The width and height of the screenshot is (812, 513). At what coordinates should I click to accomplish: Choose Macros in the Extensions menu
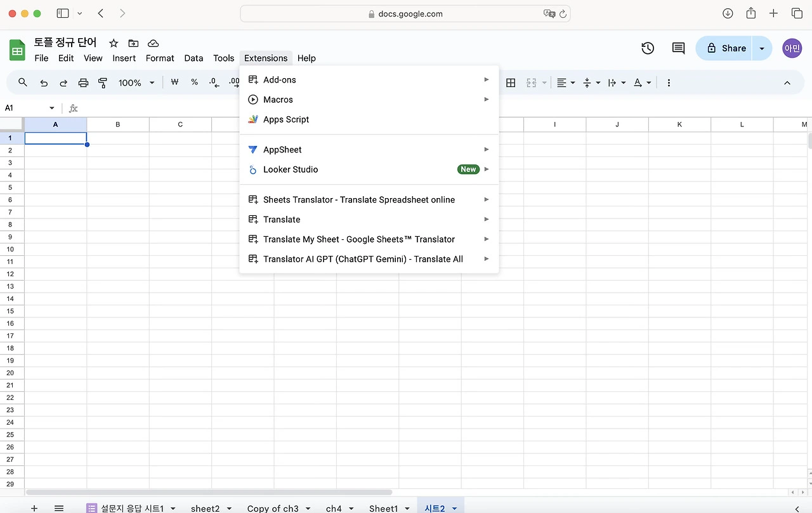(369, 99)
